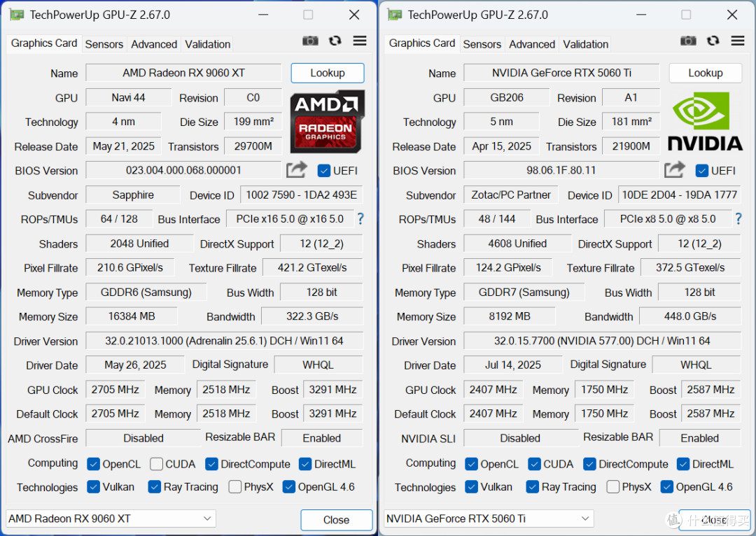Click the GPU-Z title bar icon in AMD window
This screenshot has width=756, height=536.
coord(17,15)
